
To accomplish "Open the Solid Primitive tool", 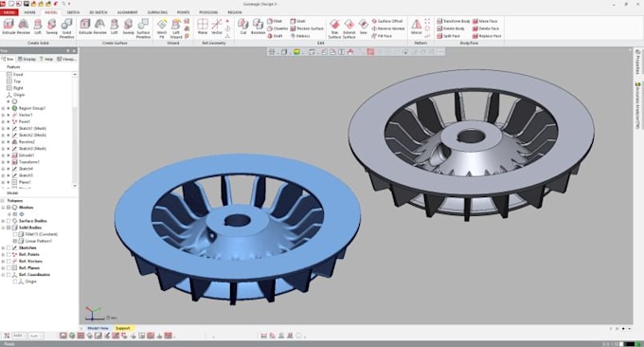I will pyautogui.click(x=66, y=28).
